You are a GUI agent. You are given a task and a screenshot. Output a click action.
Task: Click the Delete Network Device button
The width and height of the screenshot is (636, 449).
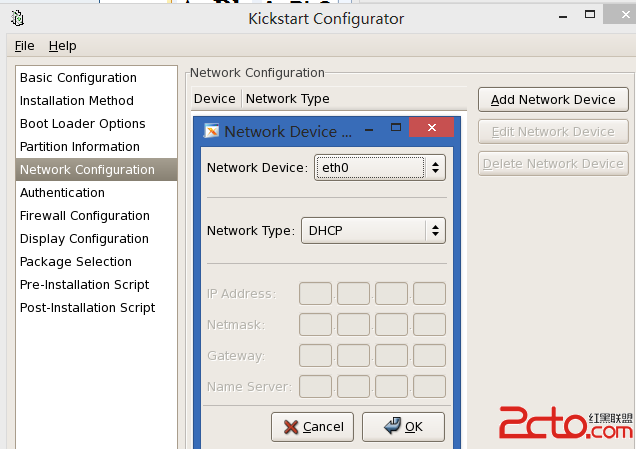(553, 163)
